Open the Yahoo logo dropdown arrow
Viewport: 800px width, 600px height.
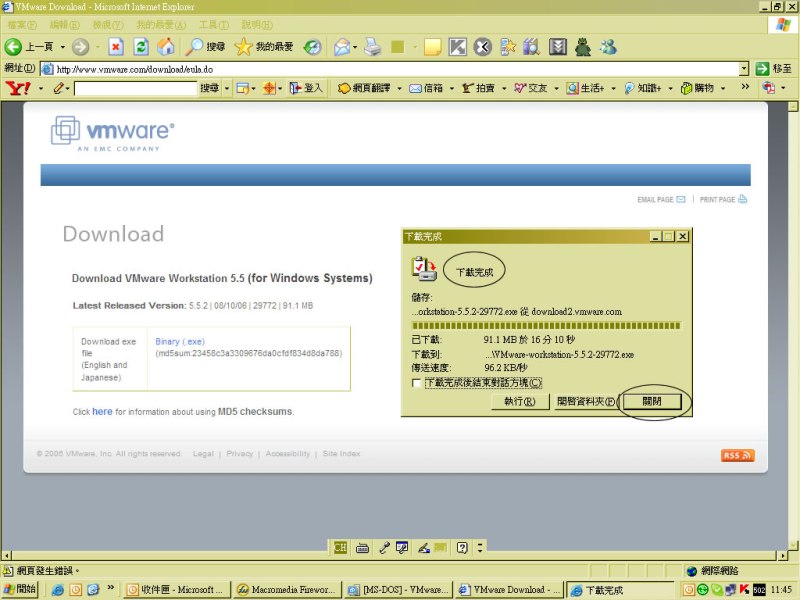[40, 88]
